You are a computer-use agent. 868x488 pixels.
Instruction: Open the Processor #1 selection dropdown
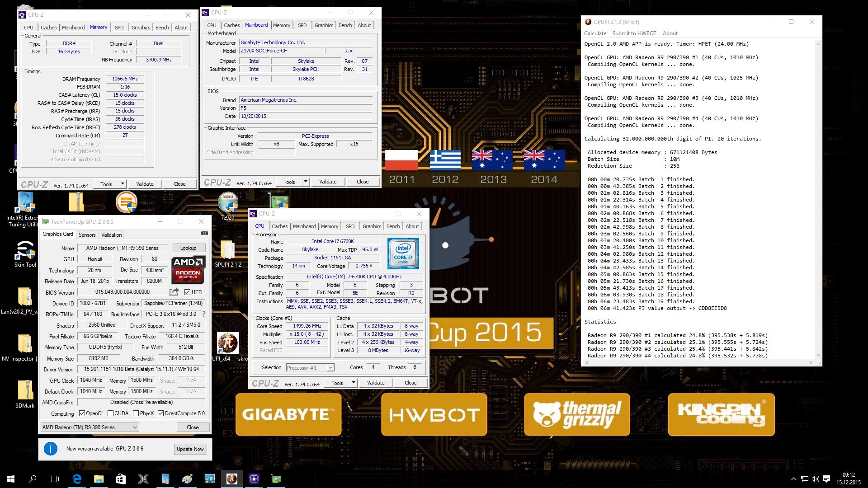click(x=310, y=367)
